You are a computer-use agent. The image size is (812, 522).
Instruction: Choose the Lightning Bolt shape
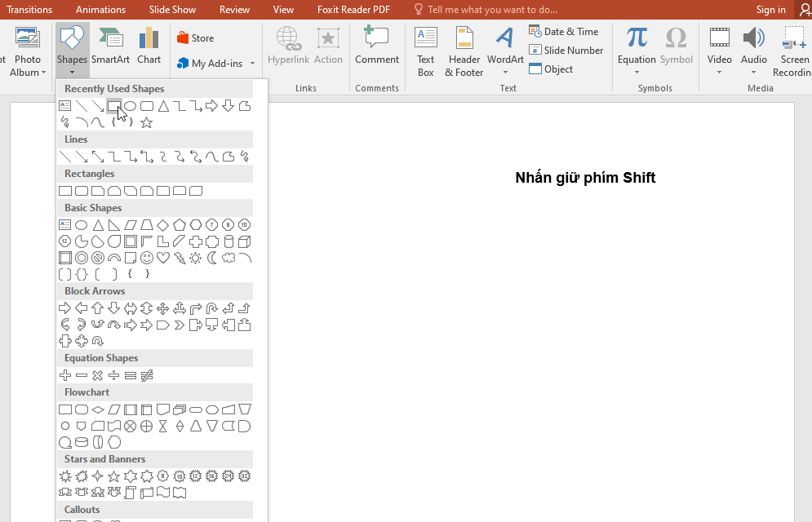(180, 258)
